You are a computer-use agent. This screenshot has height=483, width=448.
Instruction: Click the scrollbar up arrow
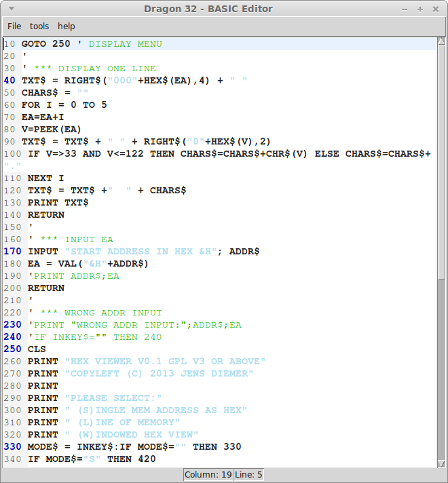441,41
